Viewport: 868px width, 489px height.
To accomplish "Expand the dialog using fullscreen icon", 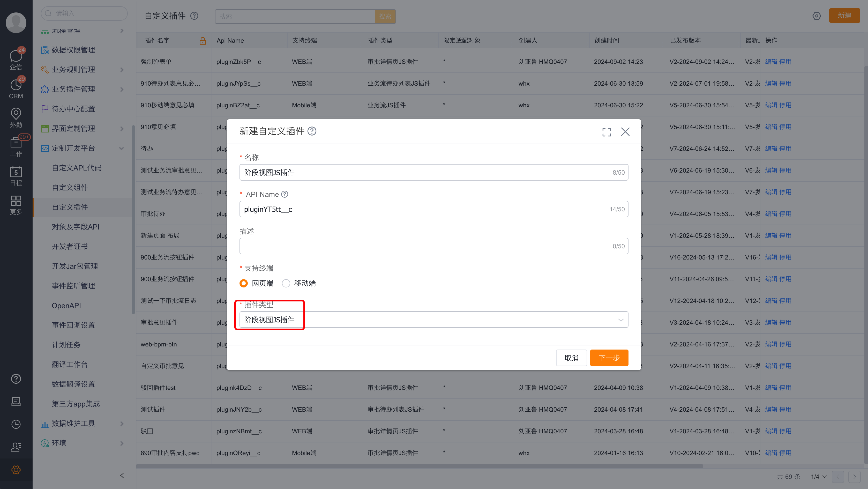I will [607, 132].
